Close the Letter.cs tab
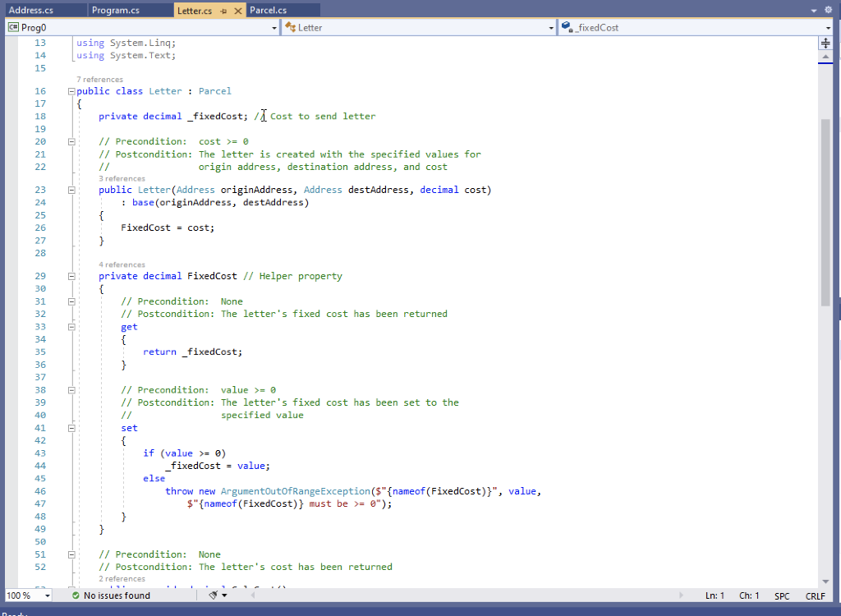Screen dimensions: 841x616 [237, 11]
